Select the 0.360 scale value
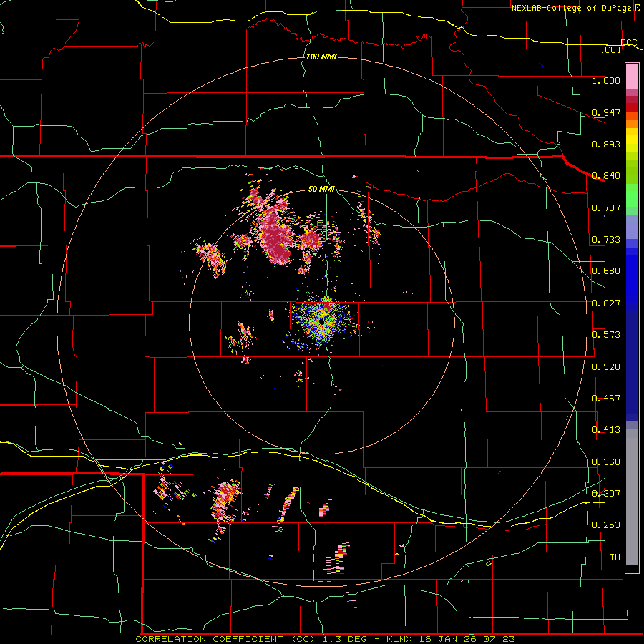 (606, 462)
